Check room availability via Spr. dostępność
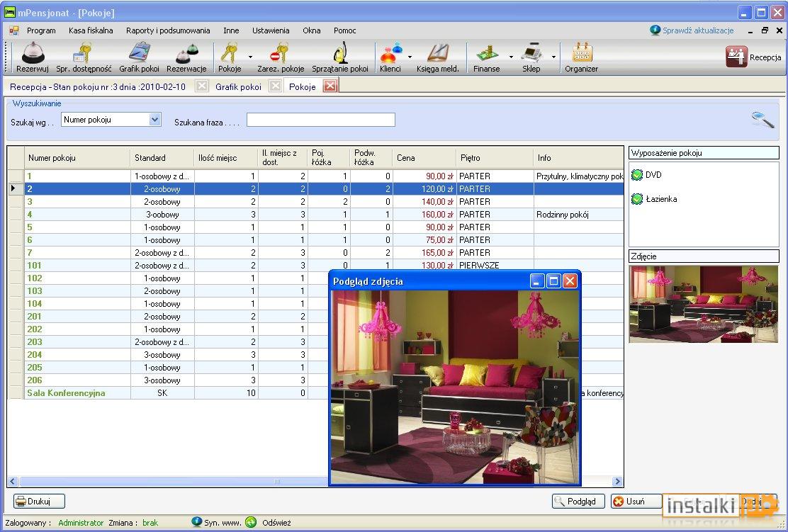The height and width of the screenshot is (532, 788). tap(84, 58)
